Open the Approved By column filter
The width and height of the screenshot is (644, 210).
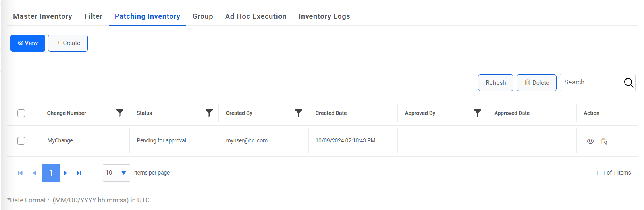[x=477, y=113]
